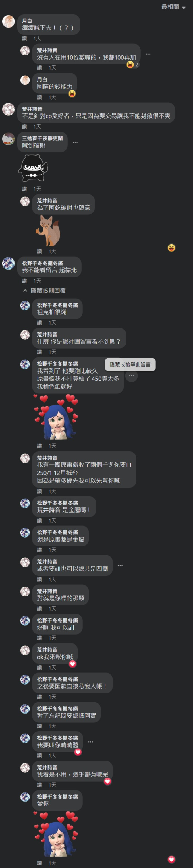Open three-dot menu next to 原畫徽 comment
Viewport: 193px width, 868px height.
(x=131, y=376)
